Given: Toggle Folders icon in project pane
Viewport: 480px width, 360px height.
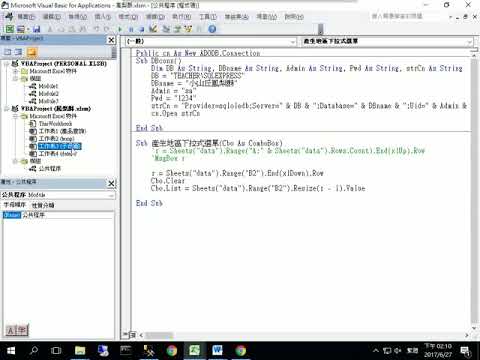Looking at the screenshot, I should pyautogui.click(x=32, y=52).
